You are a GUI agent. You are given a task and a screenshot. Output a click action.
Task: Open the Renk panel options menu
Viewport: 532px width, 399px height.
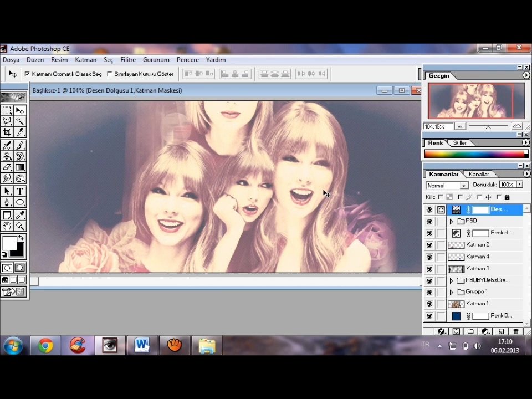click(x=526, y=142)
